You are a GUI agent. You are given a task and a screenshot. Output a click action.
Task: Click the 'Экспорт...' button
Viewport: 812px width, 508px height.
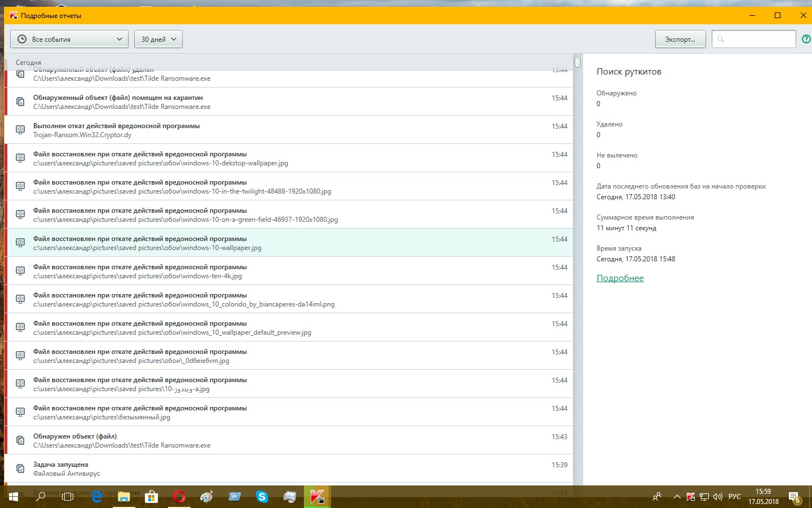(680, 39)
